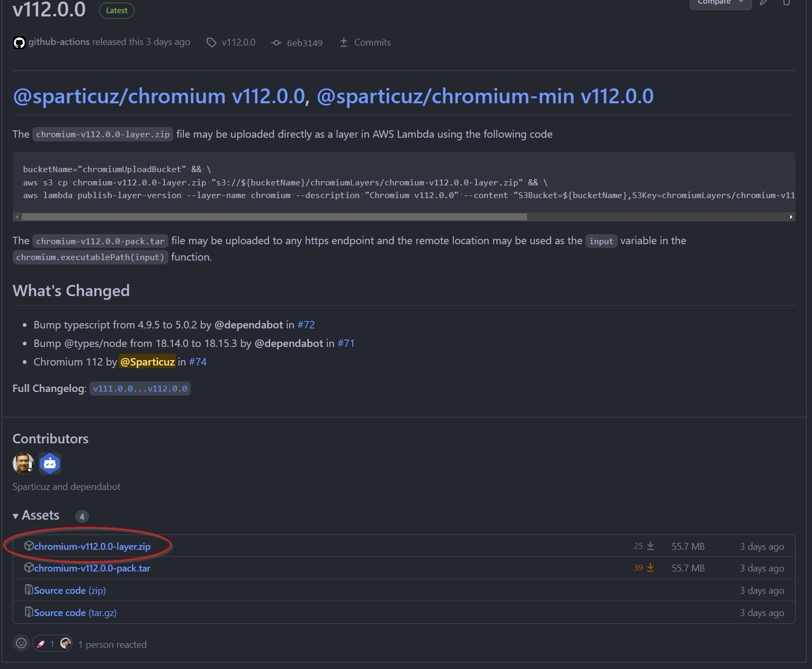Download Source code (tar.gz)
This screenshot has height=669, width=812.
click(75, 613)
